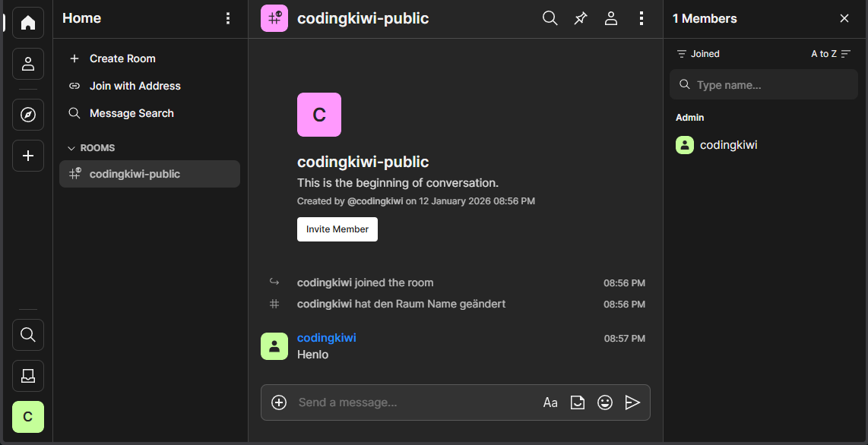Open emoji picker in message composer
This screenshot has height=445, width=868.
pyautogui.click(x=605, y=402)
